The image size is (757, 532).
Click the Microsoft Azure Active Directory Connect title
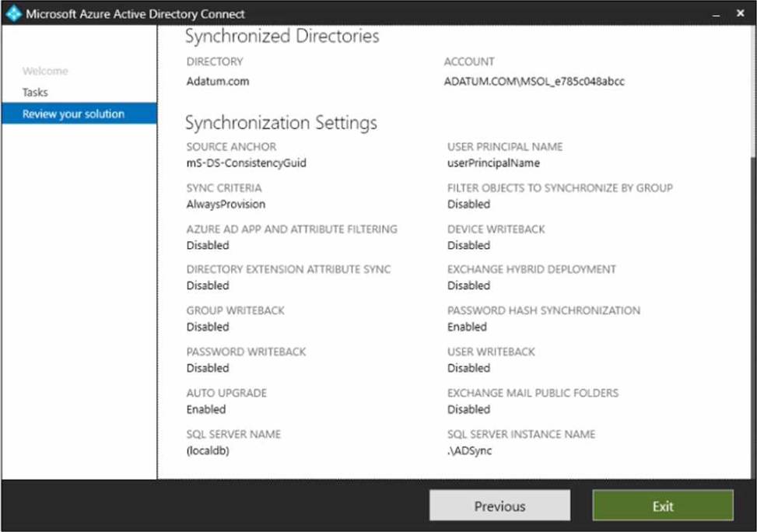[x=135, y=14]
